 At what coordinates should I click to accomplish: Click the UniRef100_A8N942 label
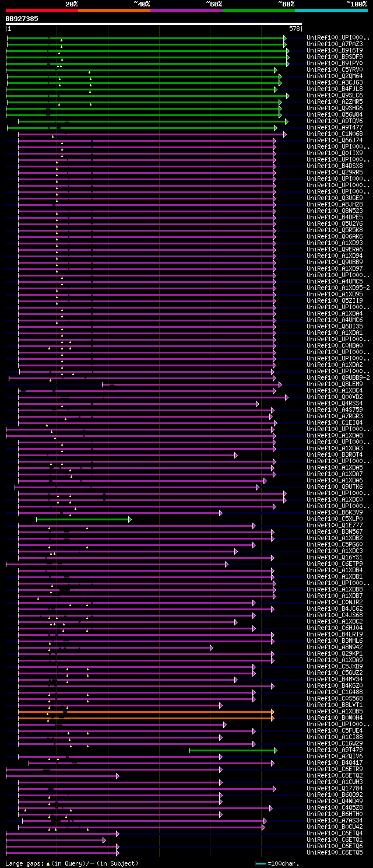tap(335, 647)
